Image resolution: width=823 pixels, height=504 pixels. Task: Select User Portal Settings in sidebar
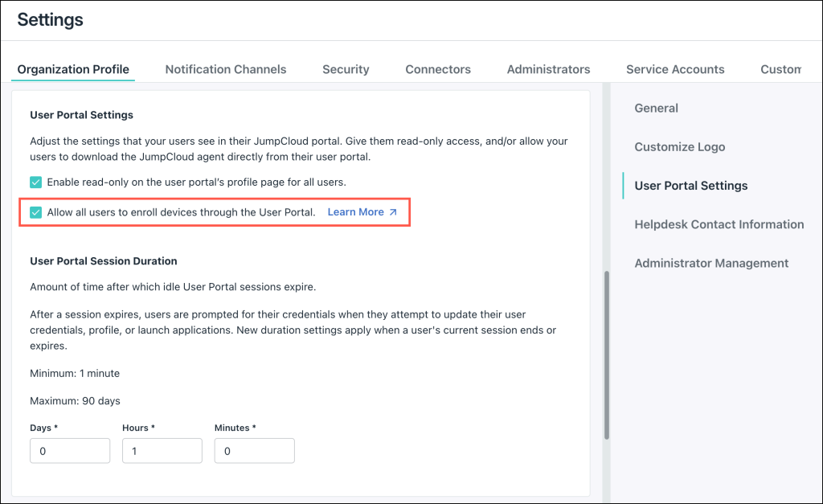690,186
